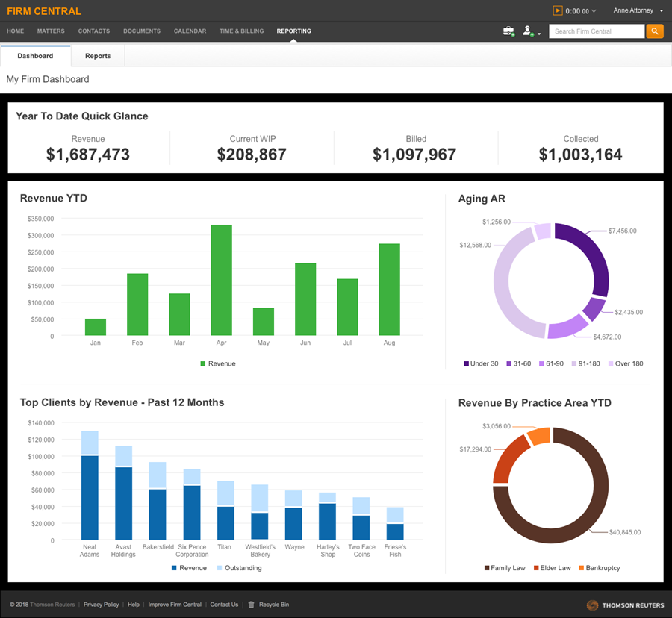Click the Thomson Reuters logo in footer
Screen dimensions: 672x618
[625, 605]
